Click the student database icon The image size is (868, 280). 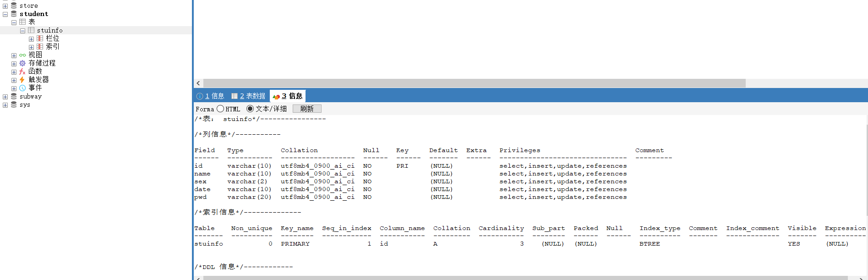tap(14, 14)
